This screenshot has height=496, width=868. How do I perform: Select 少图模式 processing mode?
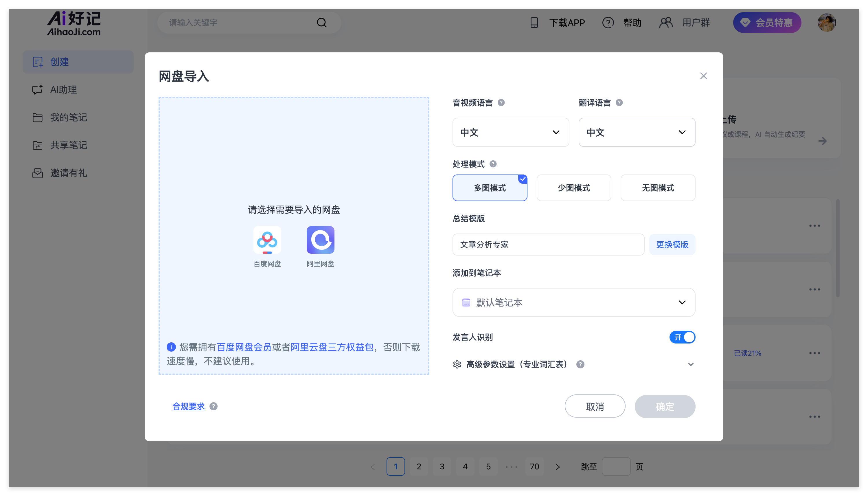point(573,188)
